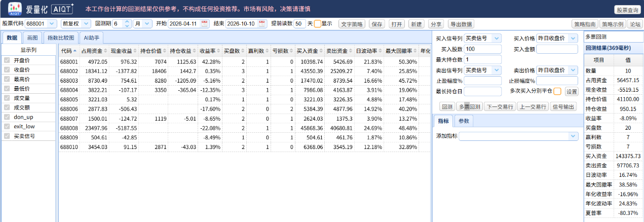Image resolution: width=644 pixels, height=222 pixels.
Task: Switch to the 画图 tab
Action: tap(32, 38)
